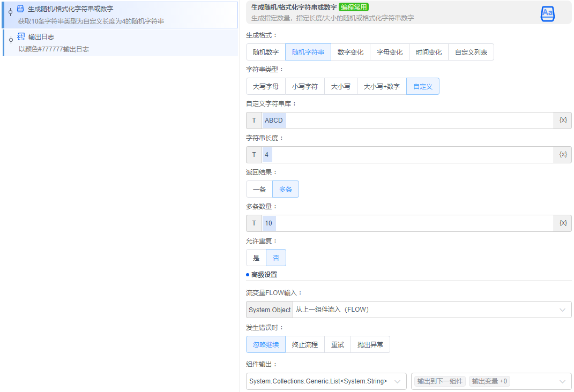
Task: Switch to the 时间变化 tab
Action: point(429,52)
